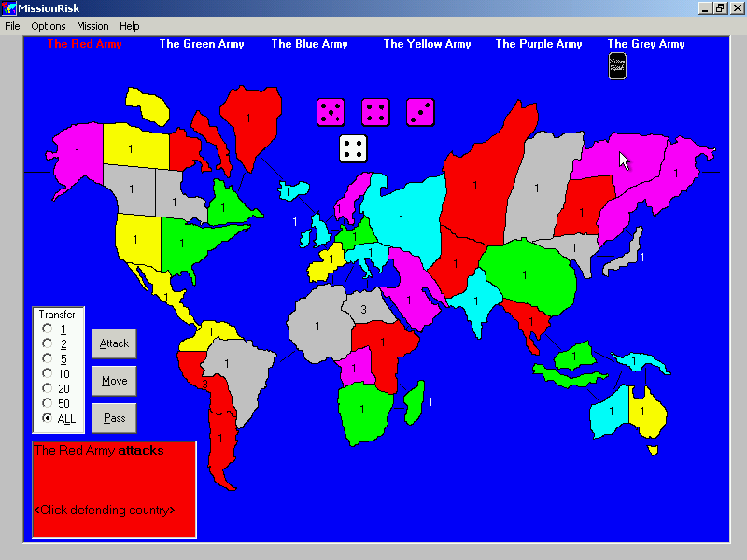This screenshot has height=560, width=747.
Task: Click the Move button
Action: 114,381
